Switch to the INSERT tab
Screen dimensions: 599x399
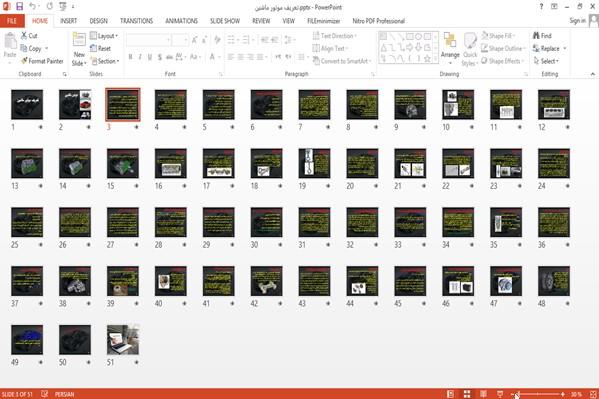pos(68,21)
